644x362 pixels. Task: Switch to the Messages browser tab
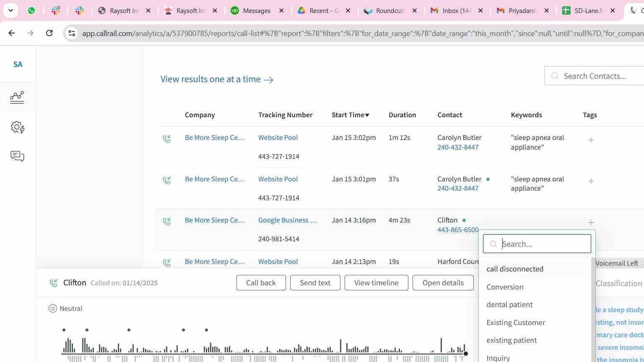click(x=257, y=10)
